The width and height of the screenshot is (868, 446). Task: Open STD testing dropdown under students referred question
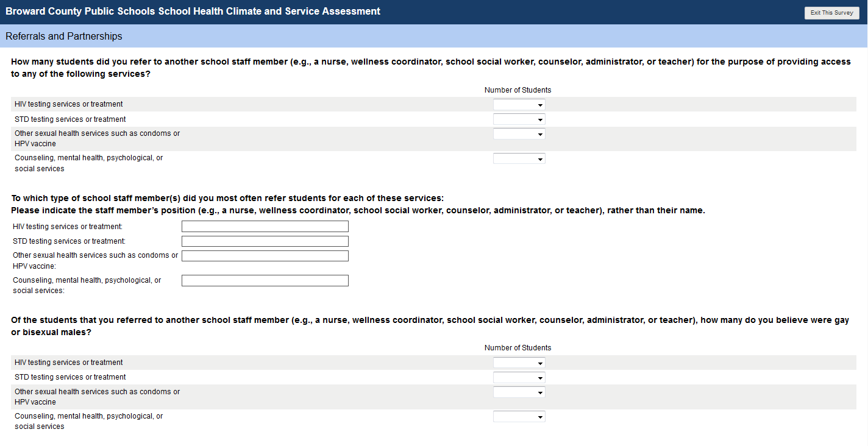(519, 119)
